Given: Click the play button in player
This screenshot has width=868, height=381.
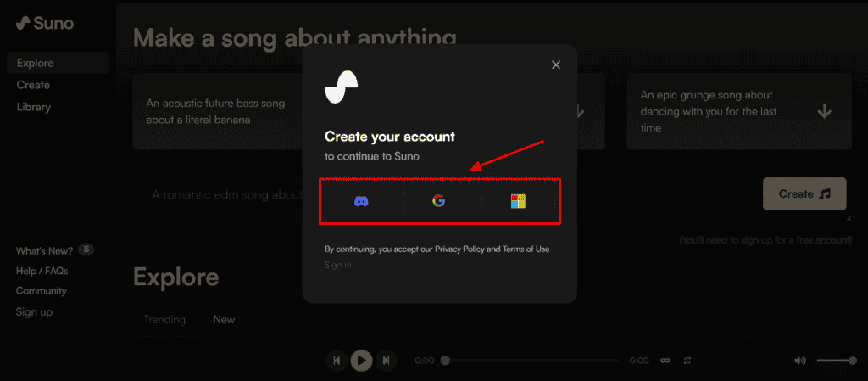Looking at the screenshot, I should [x=361, y=361].
